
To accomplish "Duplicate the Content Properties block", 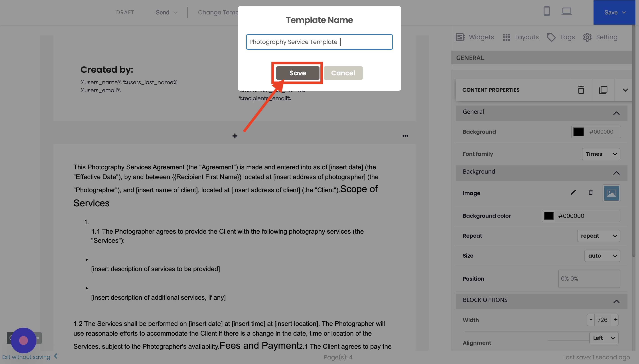I will (603, 90).
